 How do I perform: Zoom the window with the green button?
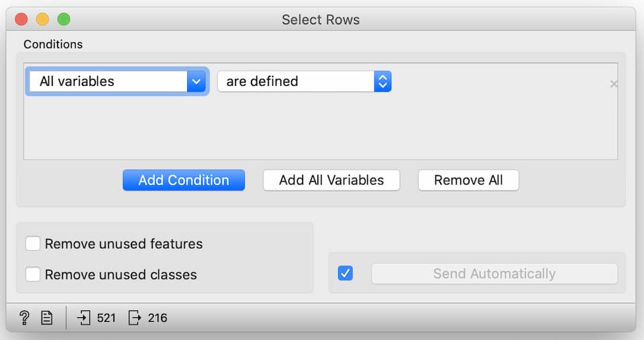click(64, 19)
